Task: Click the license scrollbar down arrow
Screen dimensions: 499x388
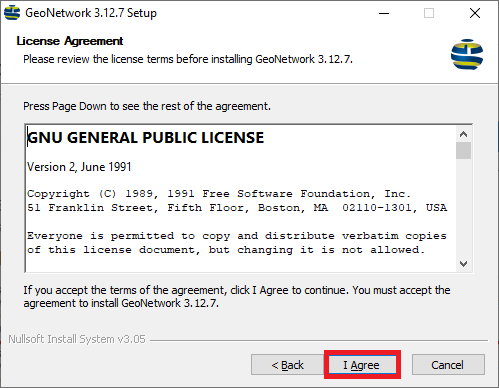Action: (x=463, y=264)
